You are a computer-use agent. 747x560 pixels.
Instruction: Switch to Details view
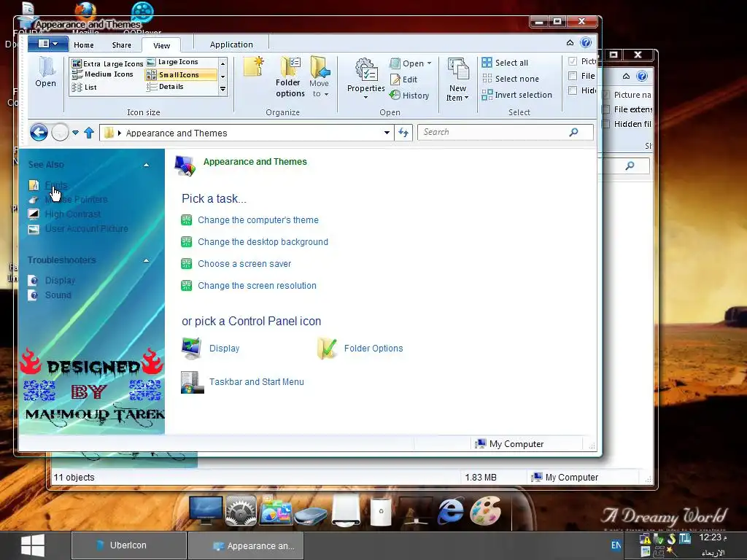[x=165, y=87]
